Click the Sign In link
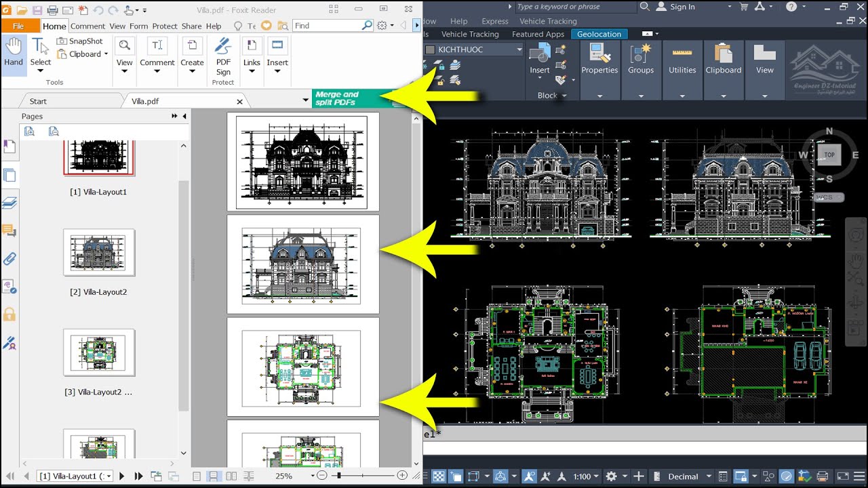The width and height of the screenshot is (868, 488). coord(682,7)
